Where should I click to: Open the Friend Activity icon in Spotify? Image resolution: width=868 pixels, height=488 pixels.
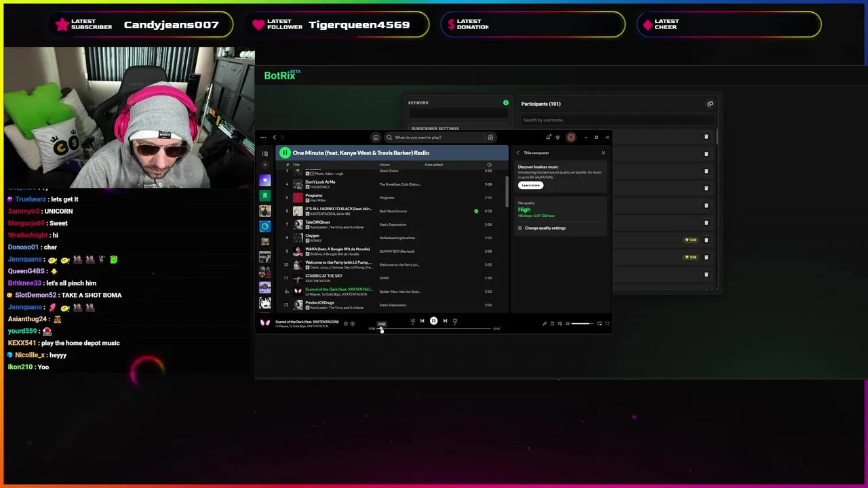coord(557,138)
